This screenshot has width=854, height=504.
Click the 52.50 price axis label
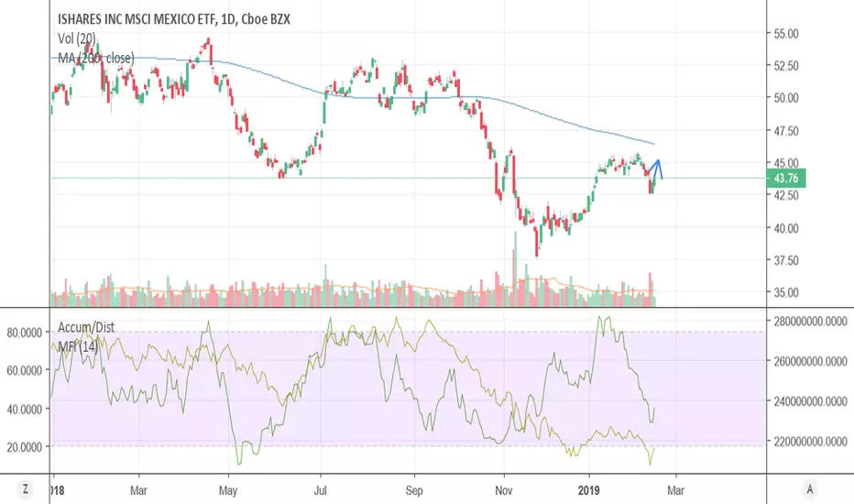(786, 66)
